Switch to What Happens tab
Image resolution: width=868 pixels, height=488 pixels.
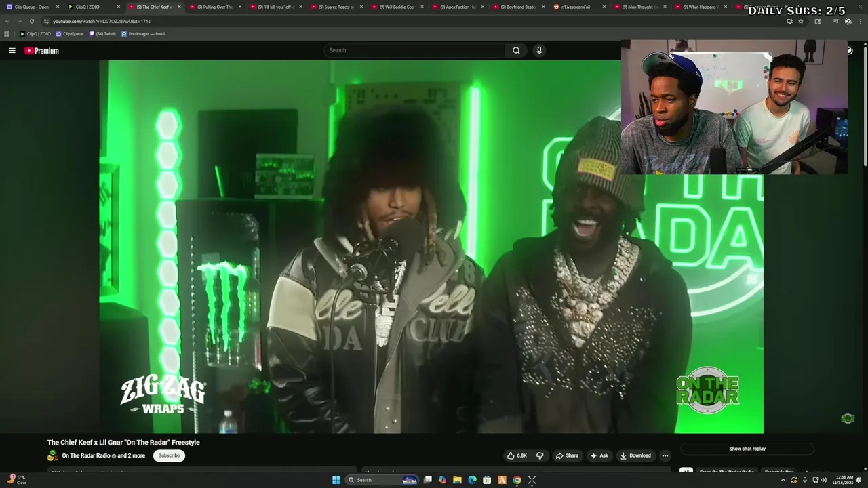(x=699, y=7)
